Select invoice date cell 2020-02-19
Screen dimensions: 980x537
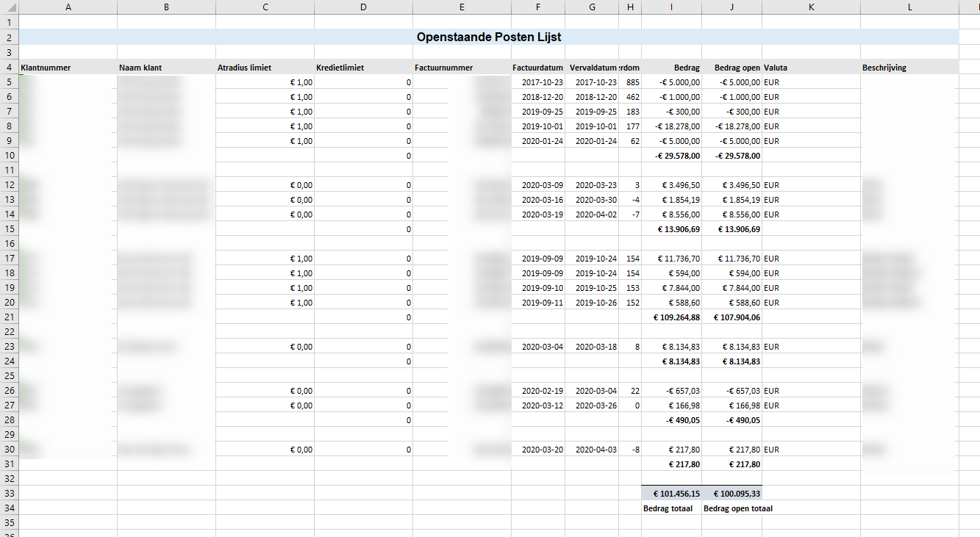pyautogui.click(x=539, y=390)
